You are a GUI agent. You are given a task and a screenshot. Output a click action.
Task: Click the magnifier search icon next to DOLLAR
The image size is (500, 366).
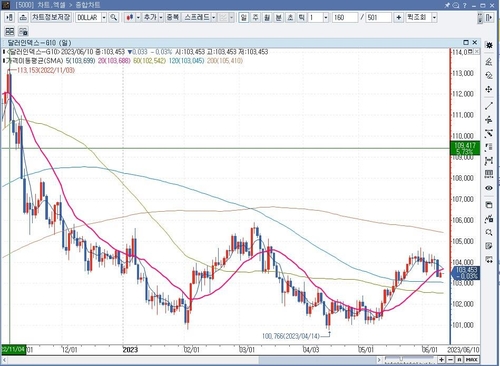[114, 17]
